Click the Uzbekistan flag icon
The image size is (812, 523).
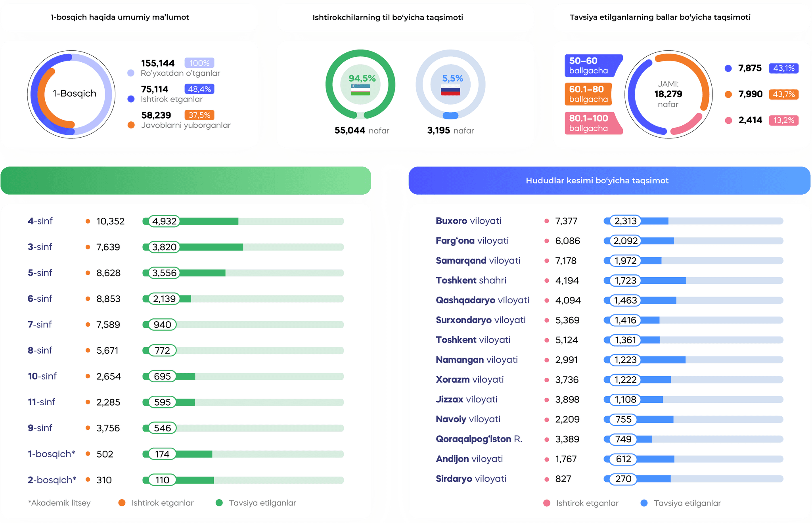point(360,90)
